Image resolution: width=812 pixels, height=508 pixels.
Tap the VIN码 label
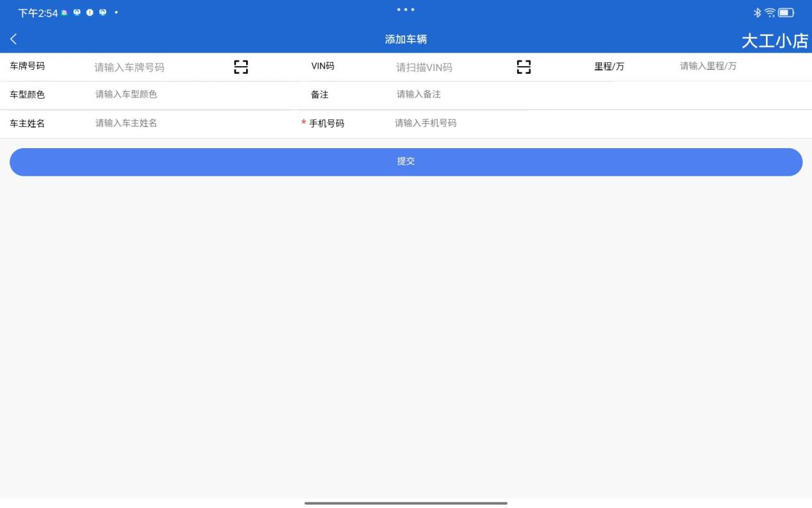click(322, 65)
